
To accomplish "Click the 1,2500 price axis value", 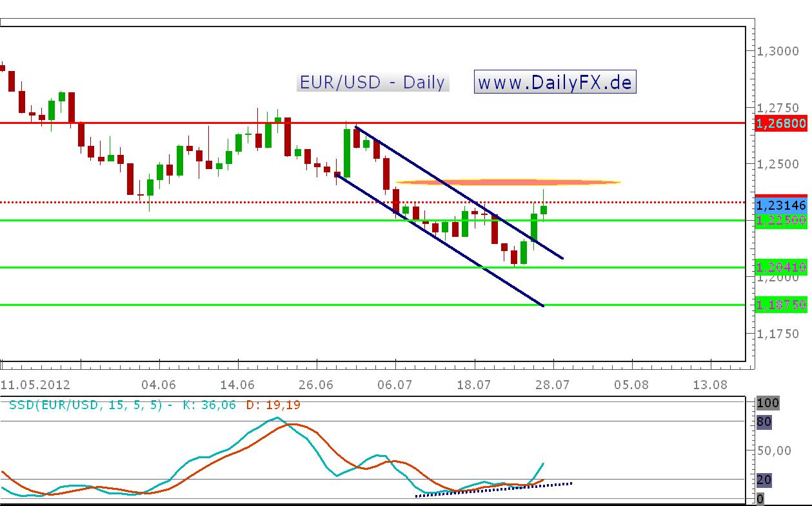I will [778, 164].
